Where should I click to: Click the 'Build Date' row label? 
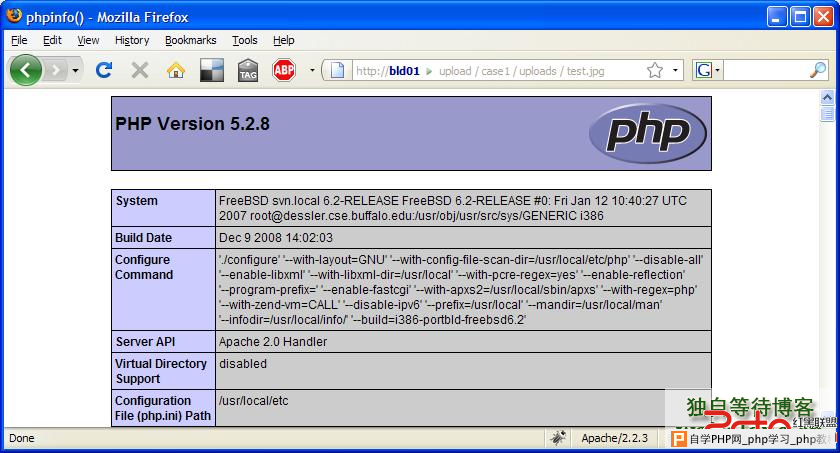click(144, 238)
